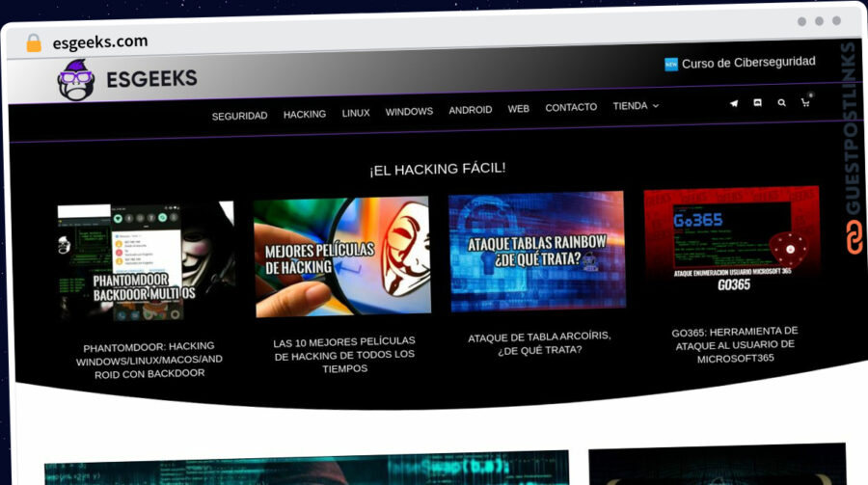Go to the LINUX section
Screen dimensions: 868x485
coord(355,113)
